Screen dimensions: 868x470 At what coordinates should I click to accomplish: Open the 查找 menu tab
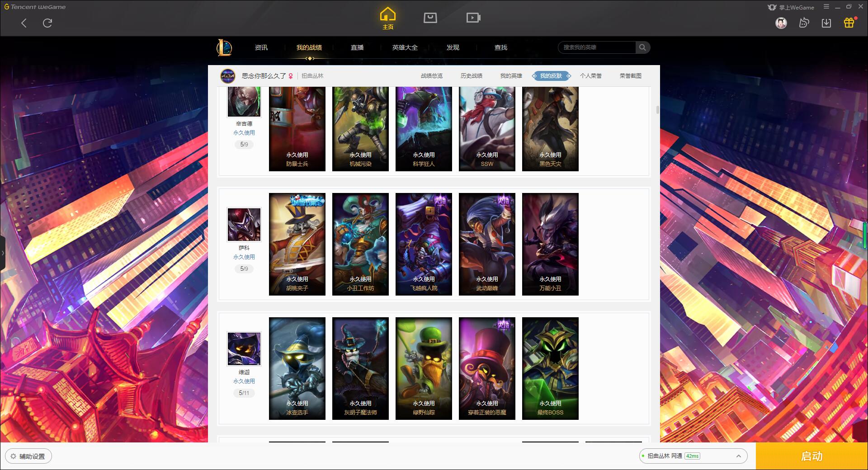click(x=501, y=47)
